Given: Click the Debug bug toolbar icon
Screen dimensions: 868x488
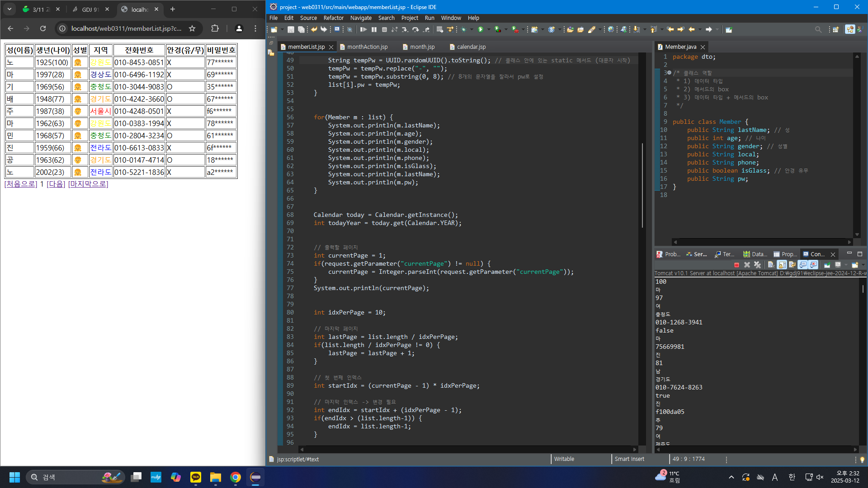Looking at the screenshot, I should click(x=463, y=29).
